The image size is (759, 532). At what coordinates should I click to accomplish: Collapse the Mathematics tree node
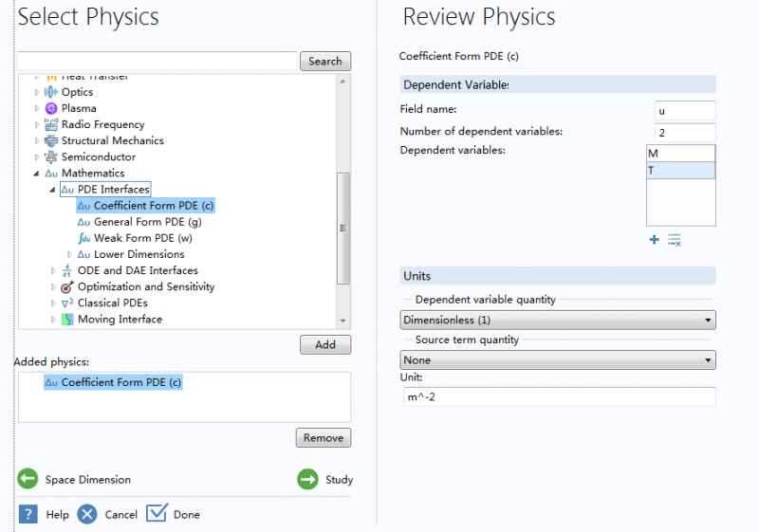[37, 174]
